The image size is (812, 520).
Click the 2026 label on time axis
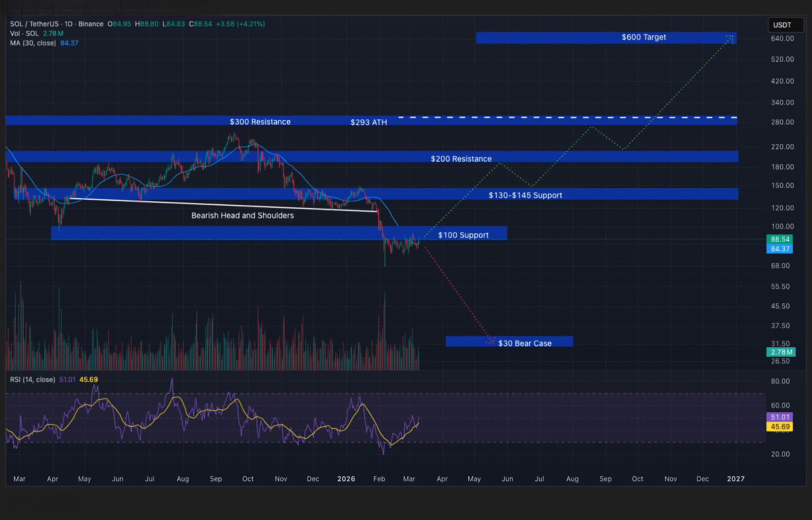point(346,479)
